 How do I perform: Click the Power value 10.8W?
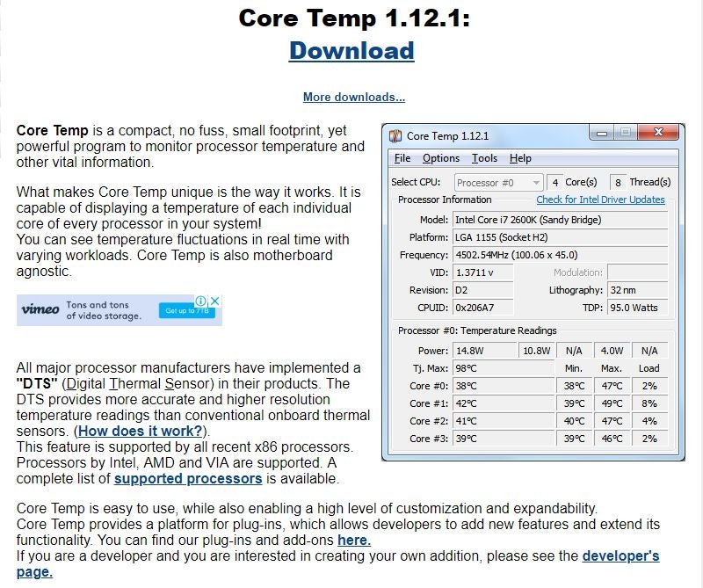(537, 351)
